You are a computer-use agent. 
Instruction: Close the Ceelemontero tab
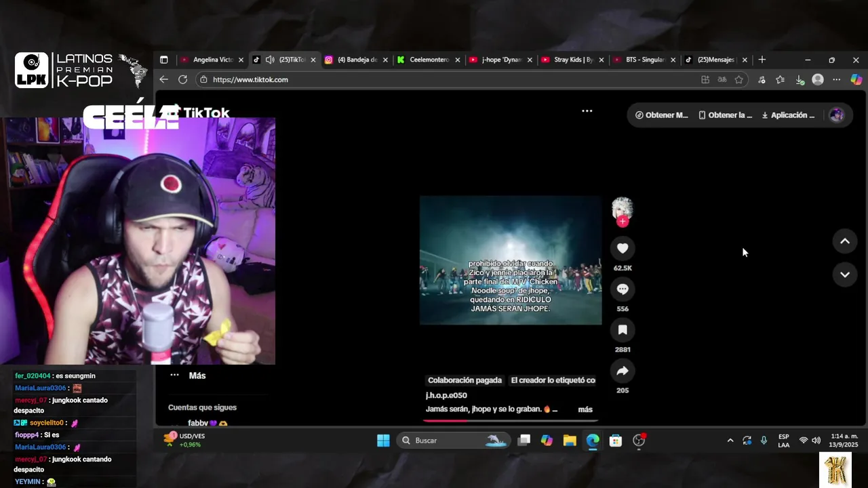coord(458,60)
